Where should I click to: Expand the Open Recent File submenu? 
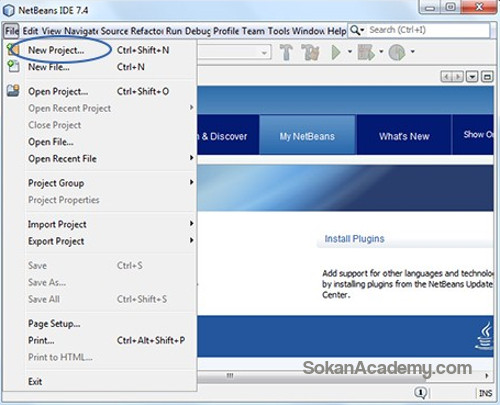192,158
